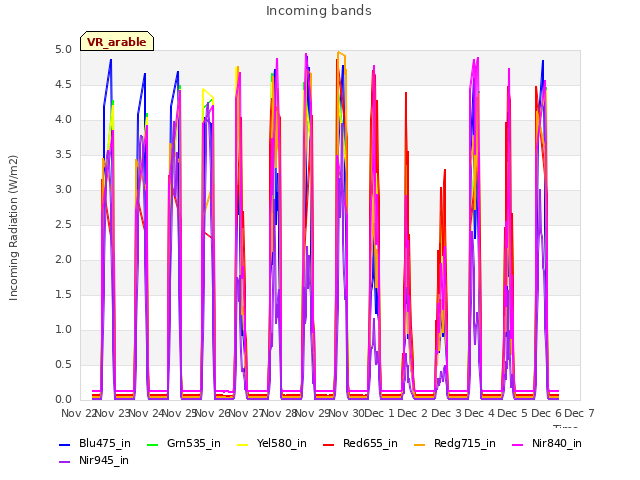
Task: Click the 3.5 y-axis tick label
Action: pyautogui.click(x=63, y=155)
